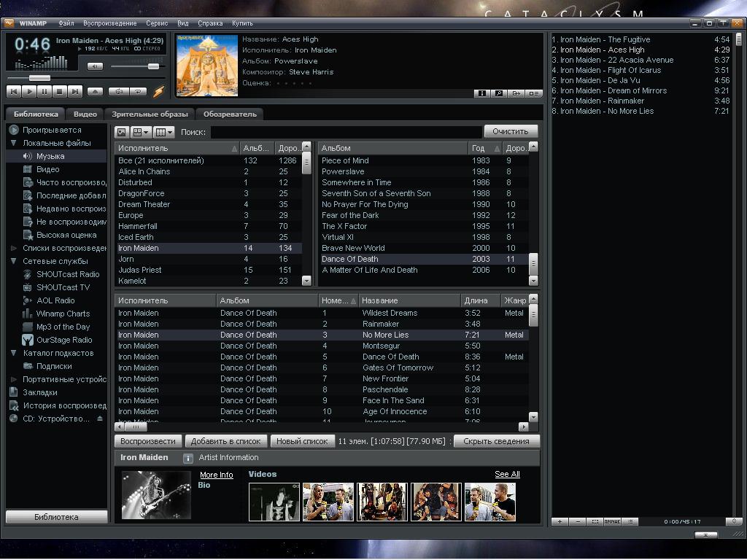
Task: Open the Воспроизведение menu
Action: point(109,23)
